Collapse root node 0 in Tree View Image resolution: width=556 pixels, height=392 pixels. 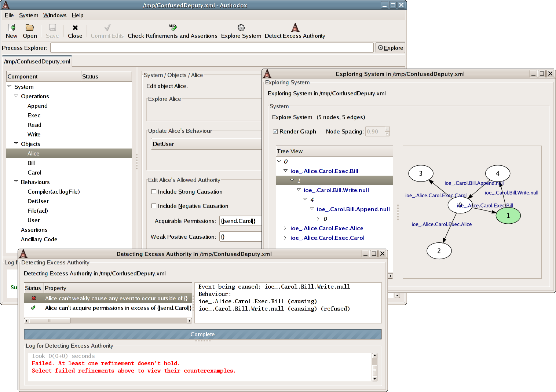point(279,161)
